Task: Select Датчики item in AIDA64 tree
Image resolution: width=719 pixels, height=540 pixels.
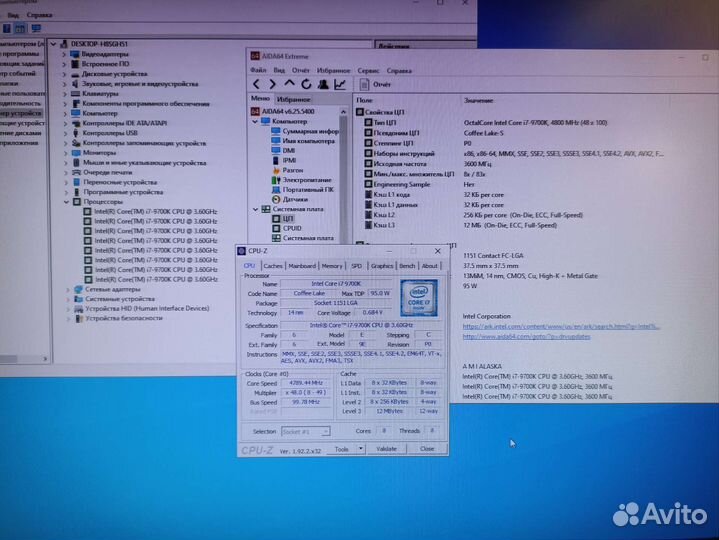Action: click(290, 199)
